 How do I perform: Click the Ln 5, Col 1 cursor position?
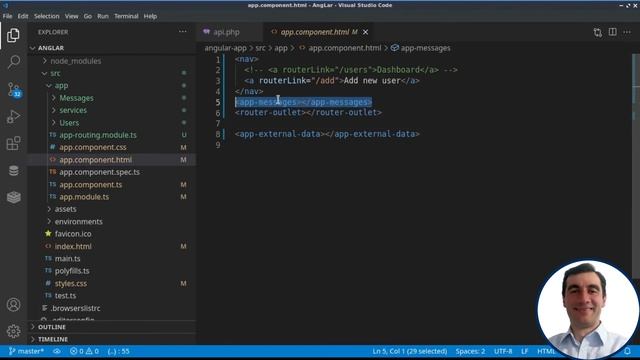409,351
